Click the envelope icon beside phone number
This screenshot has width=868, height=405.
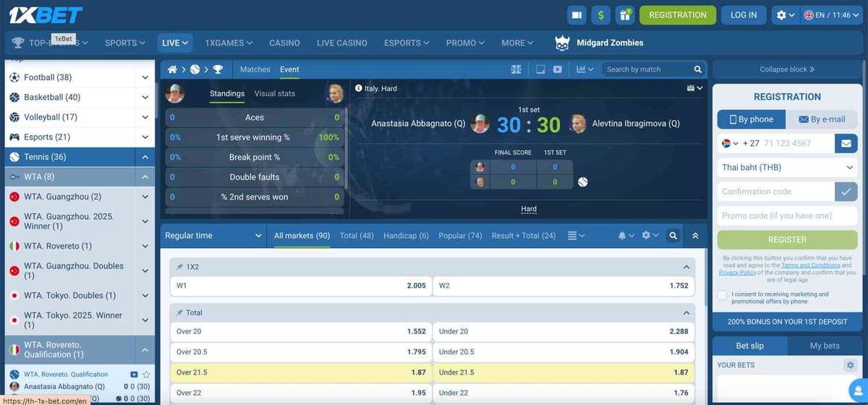(x=846, y=143)
